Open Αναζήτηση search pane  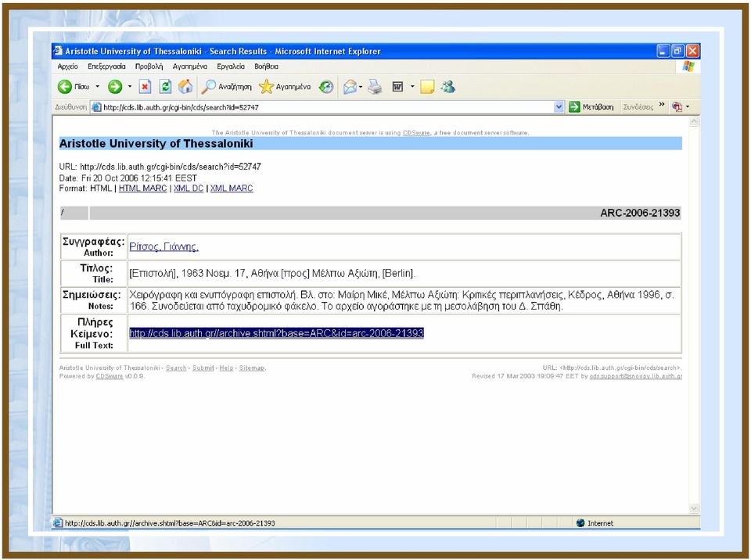(x=227, y=87)
